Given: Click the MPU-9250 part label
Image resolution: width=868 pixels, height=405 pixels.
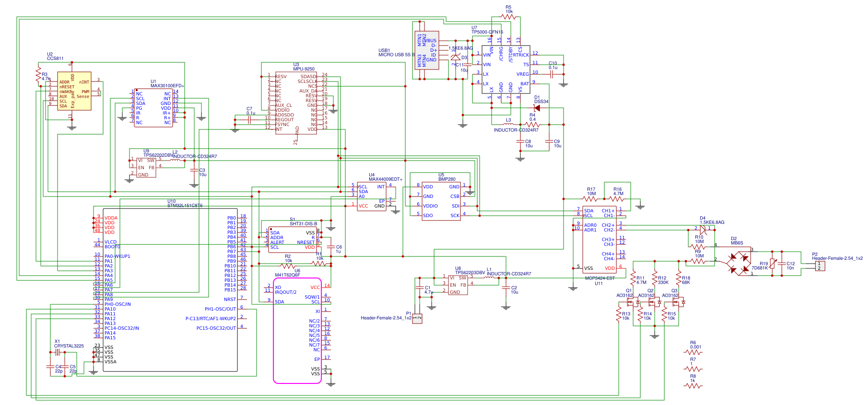Looking at the screenshot, I should (x=304, y=69).
